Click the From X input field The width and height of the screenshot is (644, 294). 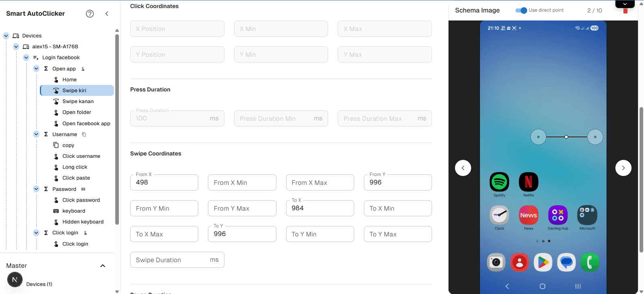coord(164,182)
